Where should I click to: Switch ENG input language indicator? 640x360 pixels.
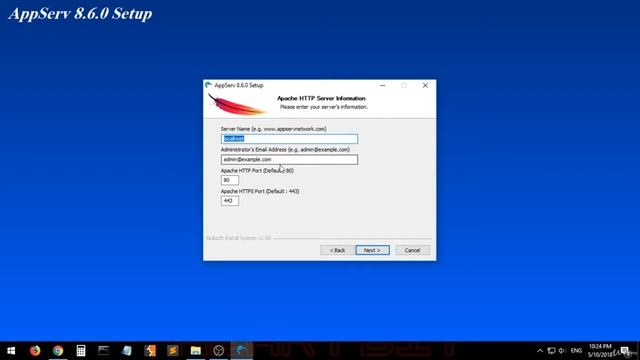click(576, 351)
